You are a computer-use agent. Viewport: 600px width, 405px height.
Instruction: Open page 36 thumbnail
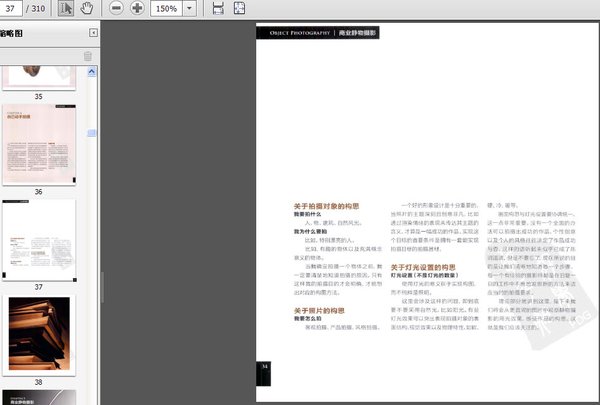pos(38,144)
